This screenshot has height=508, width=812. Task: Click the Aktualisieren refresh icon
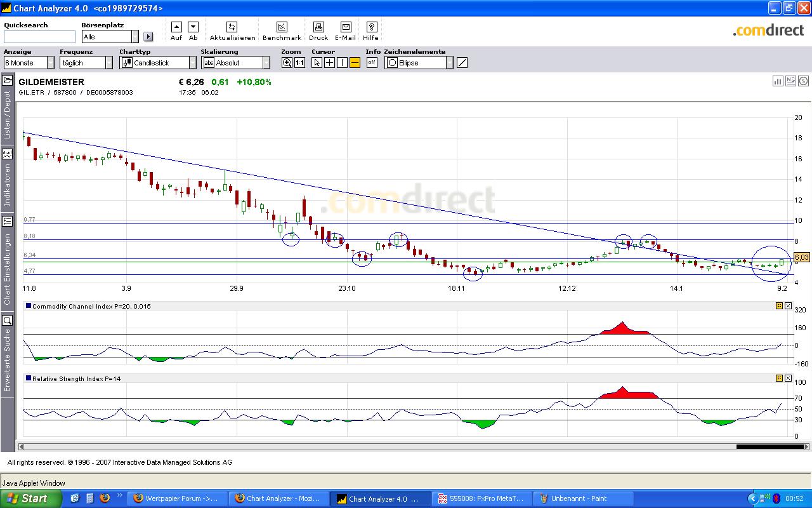(232, 27)
